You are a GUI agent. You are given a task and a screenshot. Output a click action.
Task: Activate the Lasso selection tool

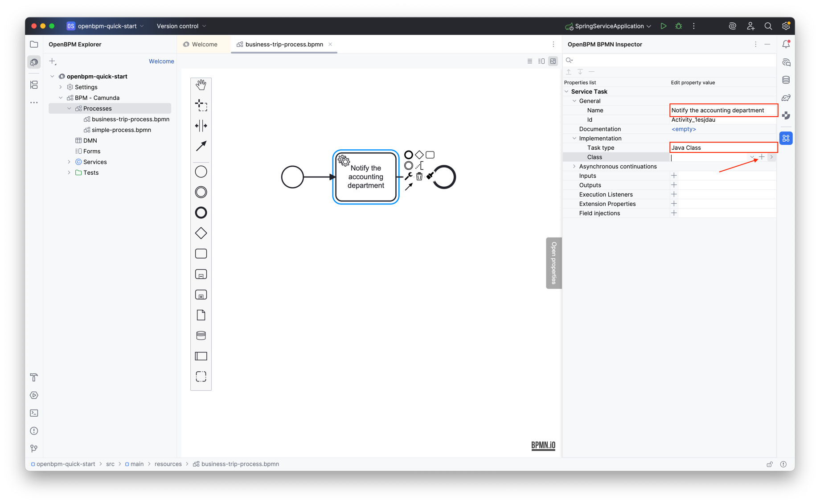(x=201, y=105)
